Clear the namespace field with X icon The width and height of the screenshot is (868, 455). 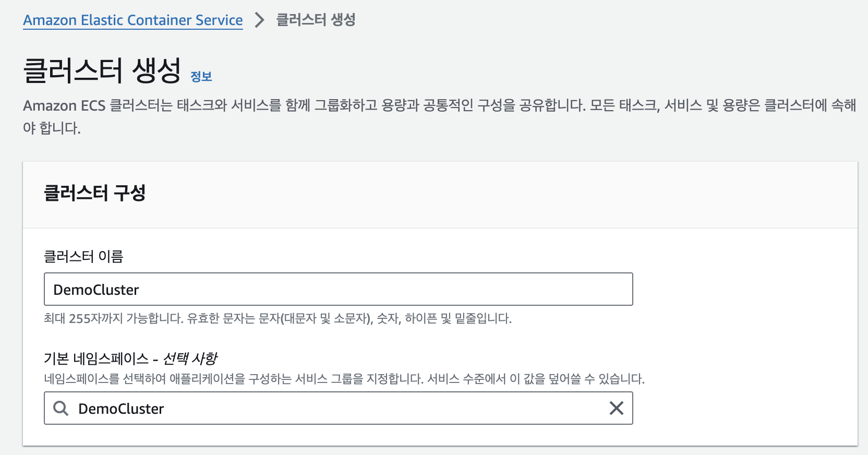[617, 409]
